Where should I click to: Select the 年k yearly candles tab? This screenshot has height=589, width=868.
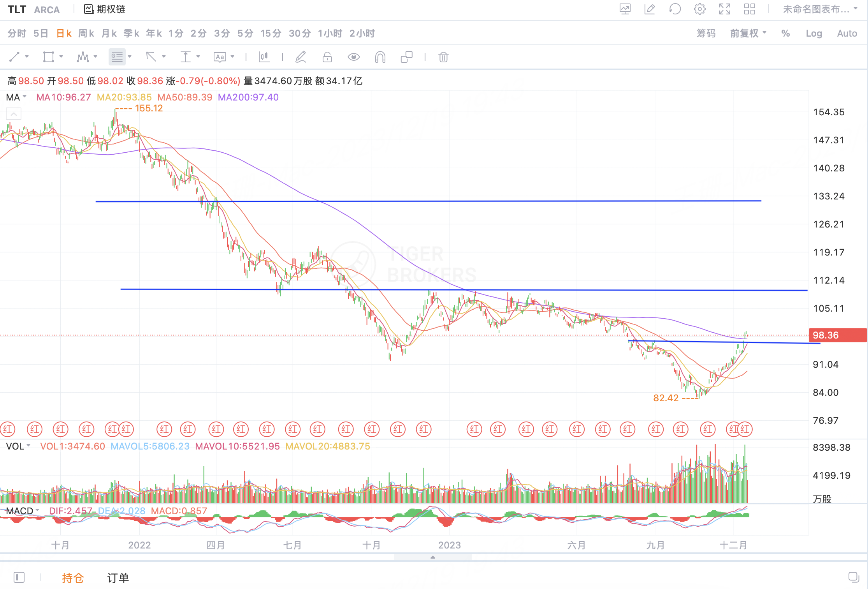point(154,34)
